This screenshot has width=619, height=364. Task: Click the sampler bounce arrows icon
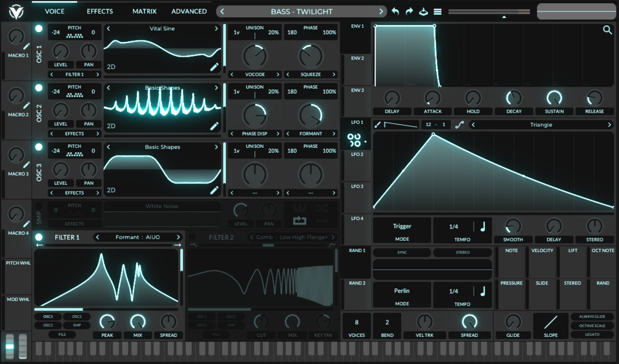(x=322, y=220)
